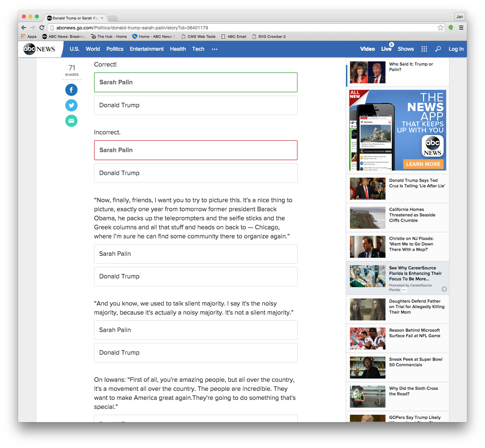Go to the U.S. section
This screenshot has width=485, height=448.
pyautogui.click(x=75, y=49)
